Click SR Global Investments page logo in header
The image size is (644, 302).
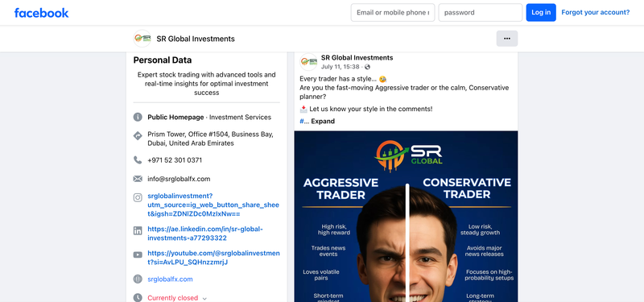click(x=142, y=39)
